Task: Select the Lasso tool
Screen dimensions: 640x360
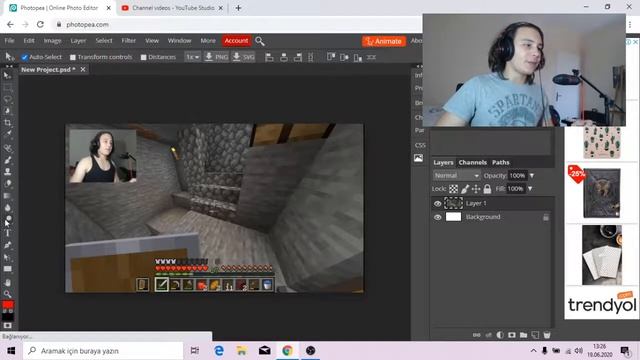Action: click(x=7, y=99)
